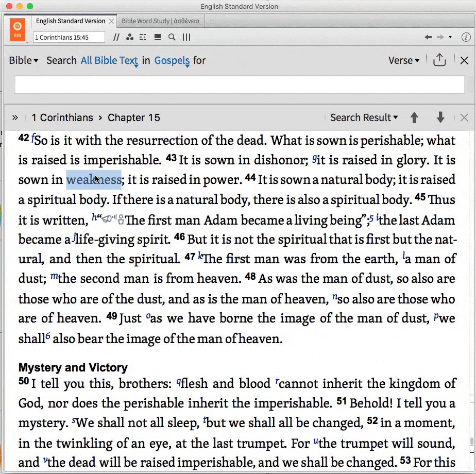Select English Standard Version tab
476x474 pixels.
[71, 21]
